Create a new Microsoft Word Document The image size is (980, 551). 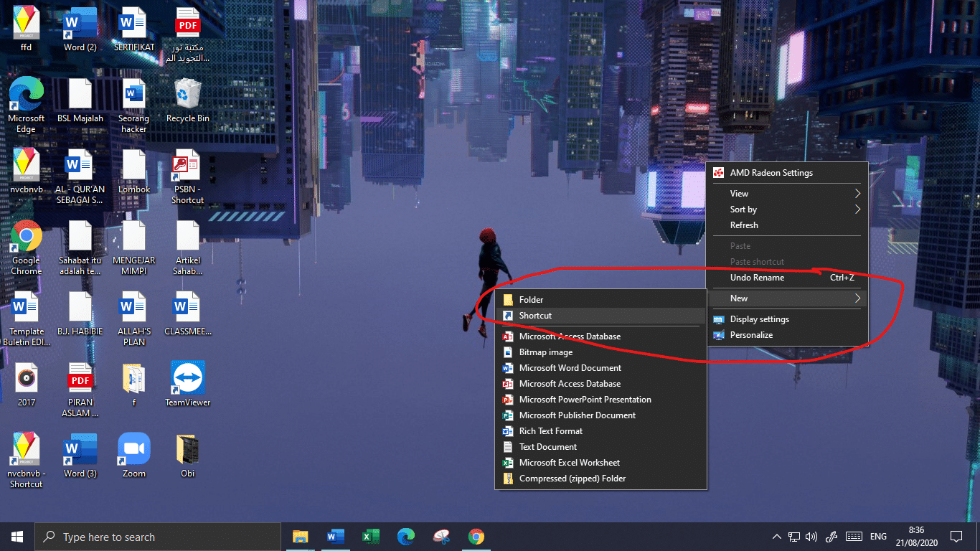click(x=601, y=368)
